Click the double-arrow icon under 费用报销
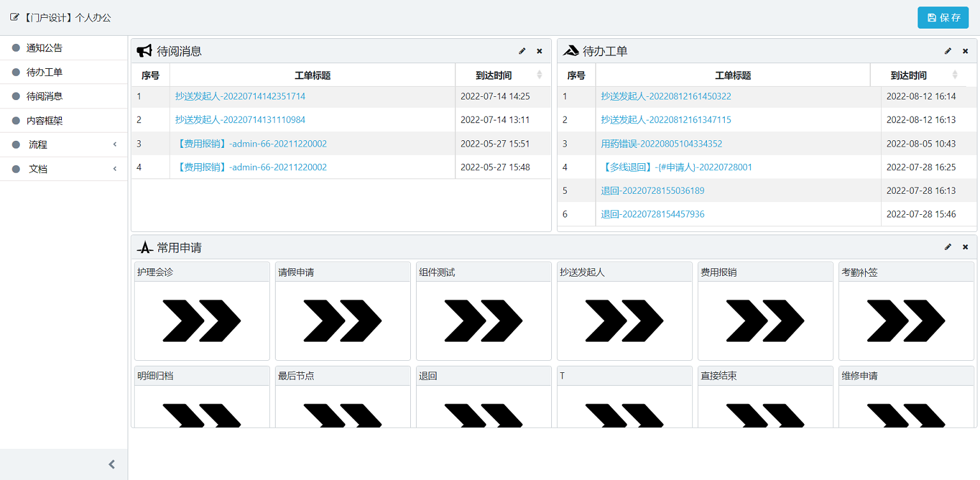980x480 pixels. 765,320
